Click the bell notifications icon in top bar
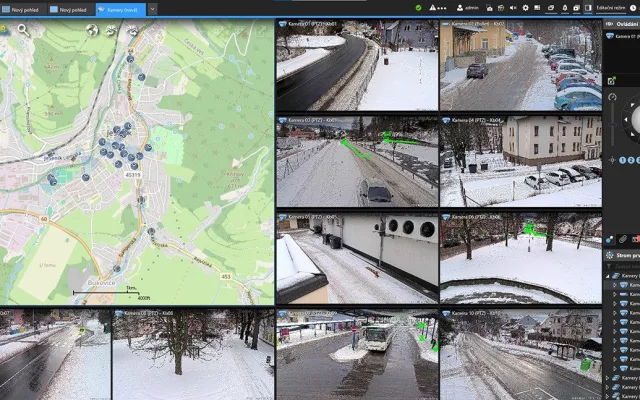Viewport: 640px width, 400px height. 565,8
